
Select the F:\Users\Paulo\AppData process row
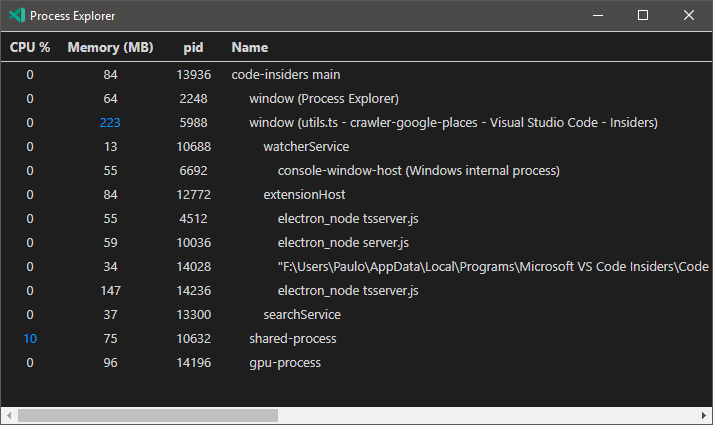click(x=356, y=267)
